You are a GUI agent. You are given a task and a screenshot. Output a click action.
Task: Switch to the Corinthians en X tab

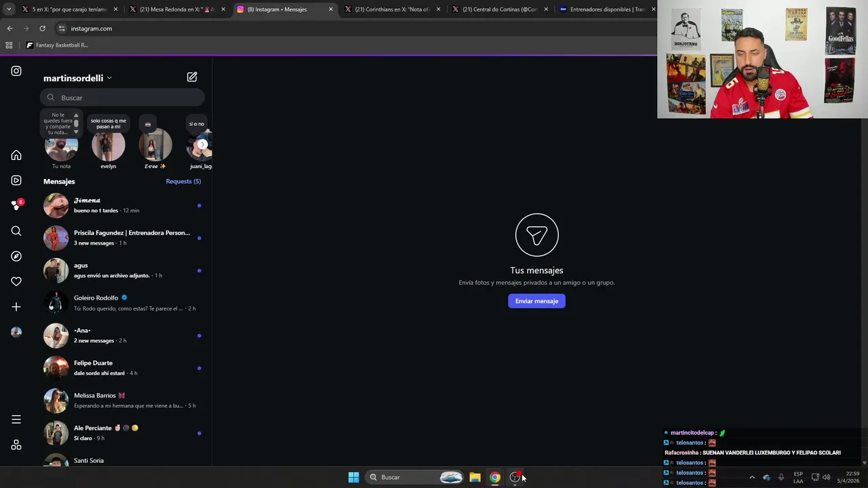[392, 9]
